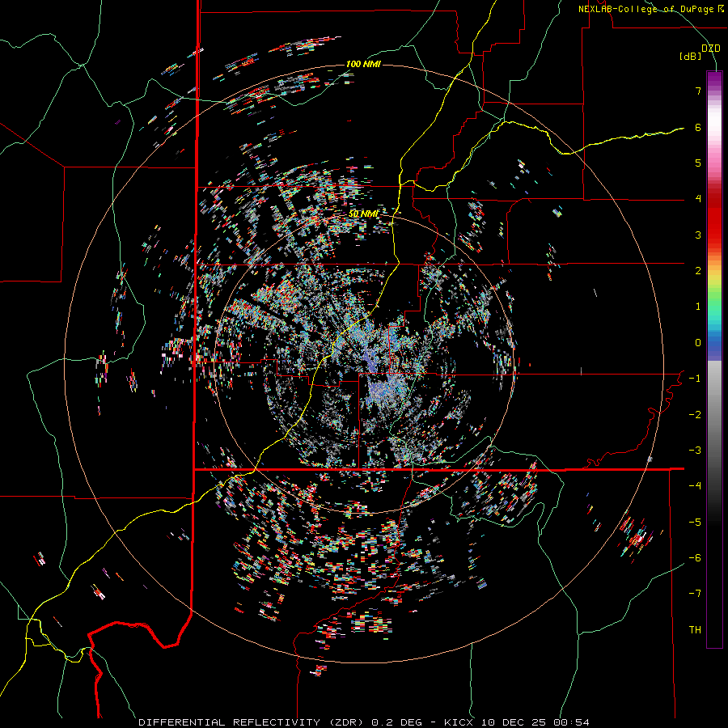Viewport: 728px width, 728px height.
Task: Click the 5 dB value on color scale
Action: (698, 163)
